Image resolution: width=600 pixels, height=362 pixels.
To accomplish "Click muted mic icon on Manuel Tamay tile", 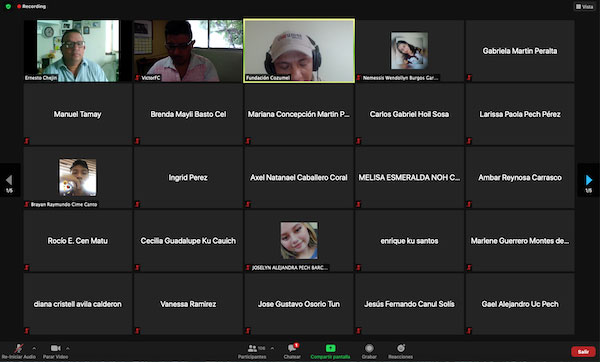I will click(27, 141).
